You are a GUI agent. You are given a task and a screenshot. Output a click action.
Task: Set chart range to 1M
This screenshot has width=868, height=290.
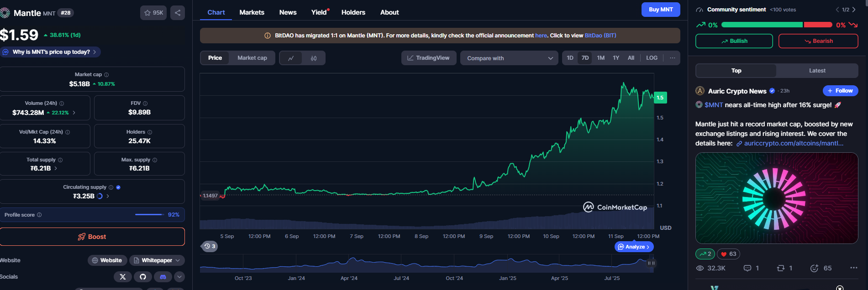pyautogui.click(x=601, y=58)
